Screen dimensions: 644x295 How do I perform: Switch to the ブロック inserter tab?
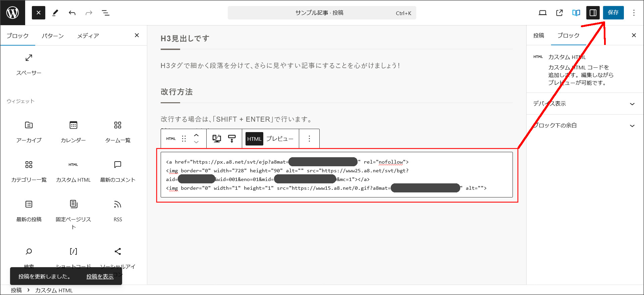pos(17,36)
